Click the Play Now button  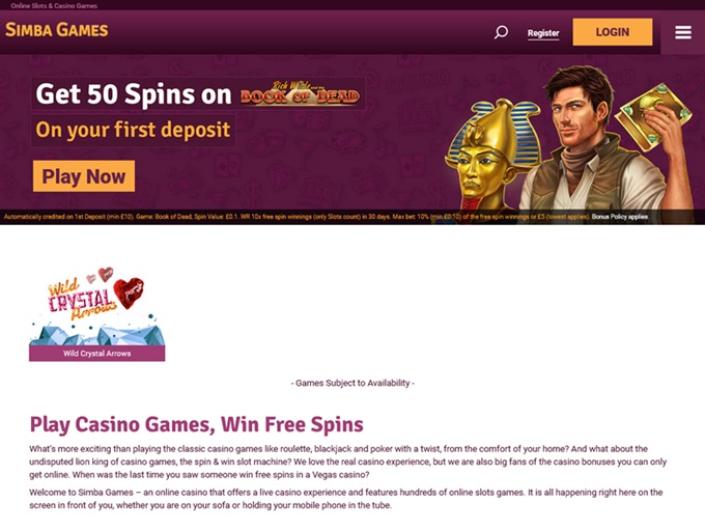pos(84,176)
